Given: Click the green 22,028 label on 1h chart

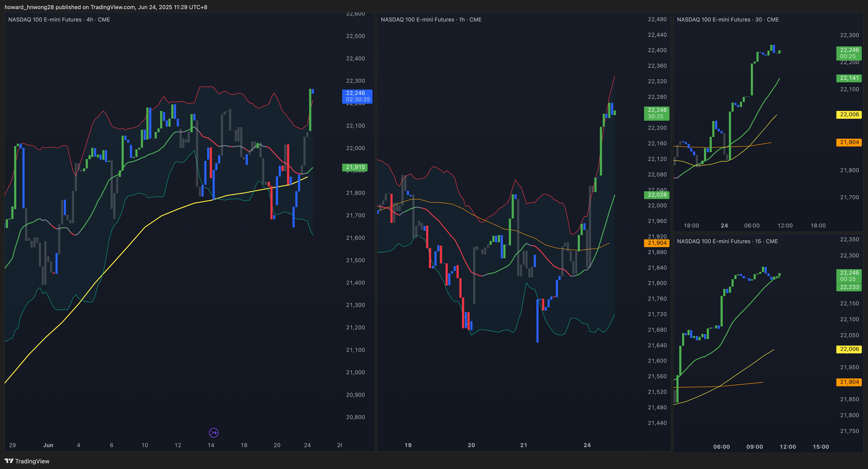Looking at the screenshot, I should point(657,195).
